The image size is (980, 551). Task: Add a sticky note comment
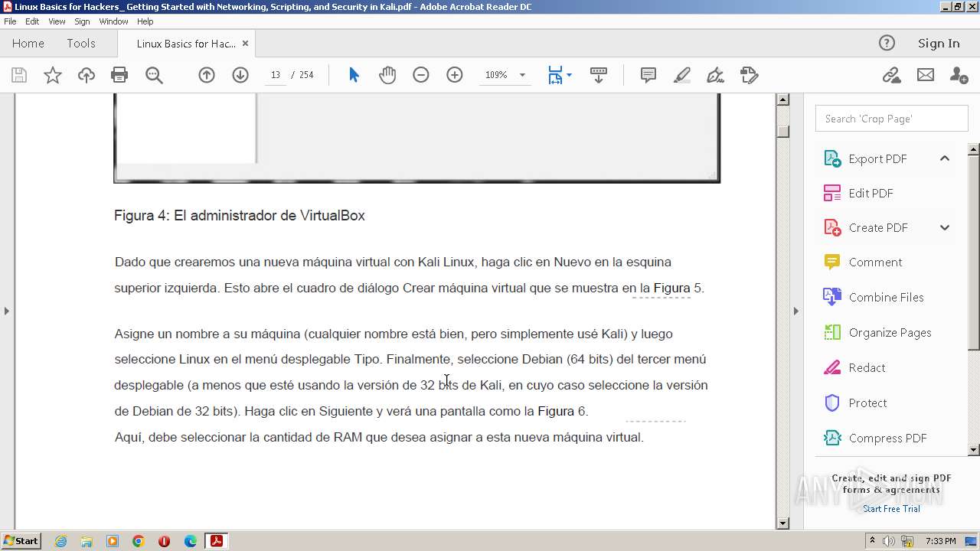click(648, 75)
